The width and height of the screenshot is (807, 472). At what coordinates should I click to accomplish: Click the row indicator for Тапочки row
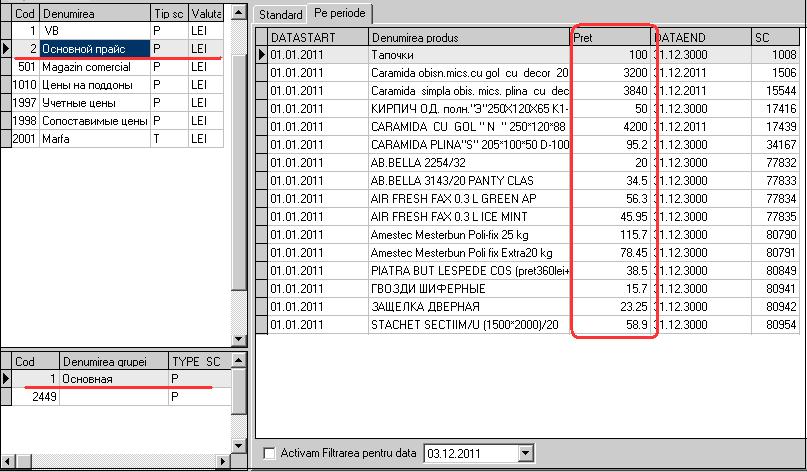tap(262, 55)
